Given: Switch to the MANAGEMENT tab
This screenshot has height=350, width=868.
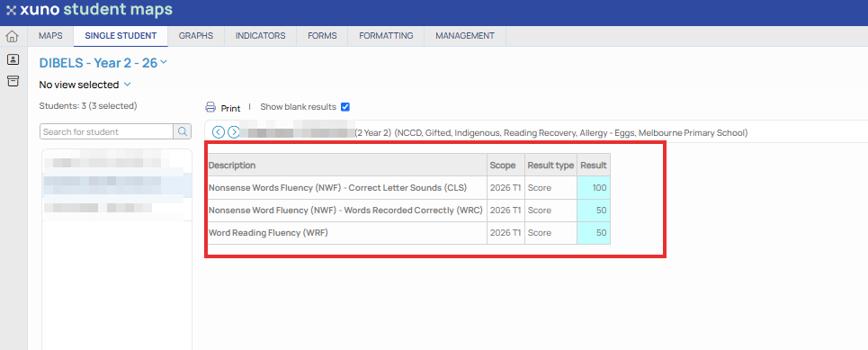Looking at the screenshot, I should [x=465, y=36].
